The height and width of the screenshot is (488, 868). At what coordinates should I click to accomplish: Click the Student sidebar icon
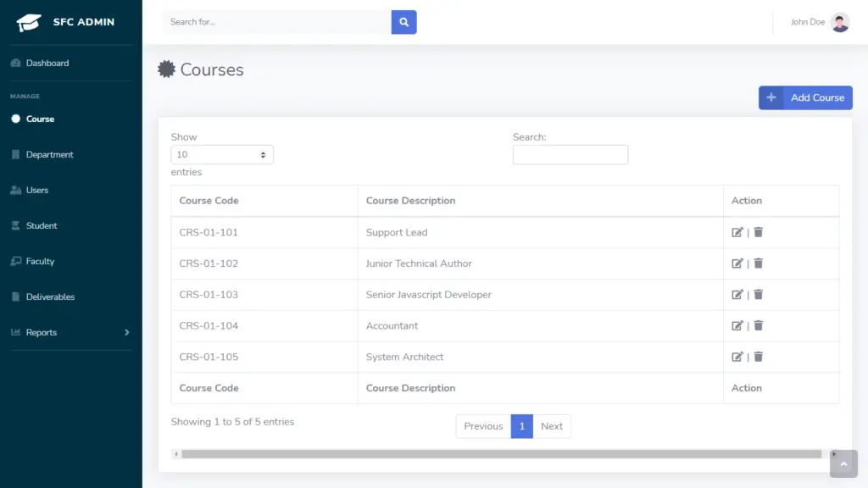(14, 225)
